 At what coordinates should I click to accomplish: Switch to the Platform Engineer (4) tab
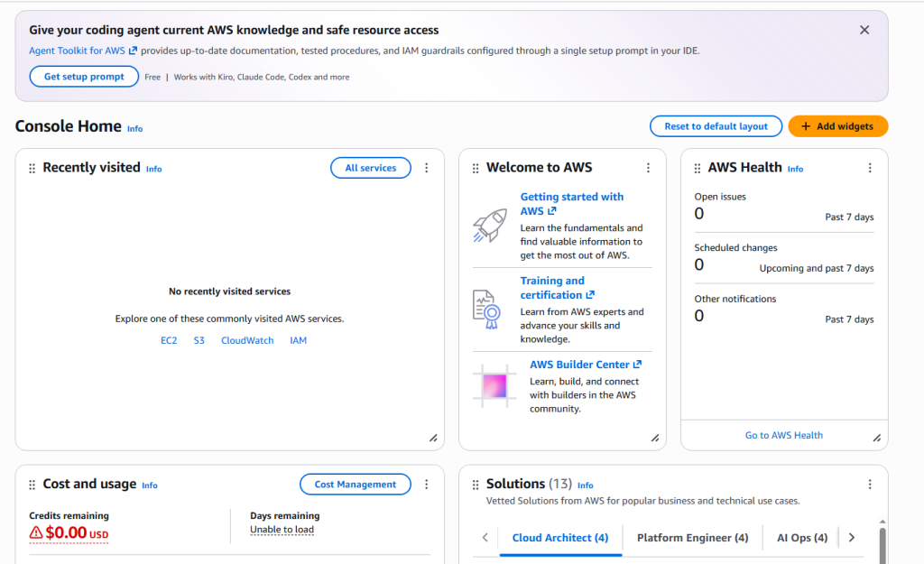[x=692, y=538]
